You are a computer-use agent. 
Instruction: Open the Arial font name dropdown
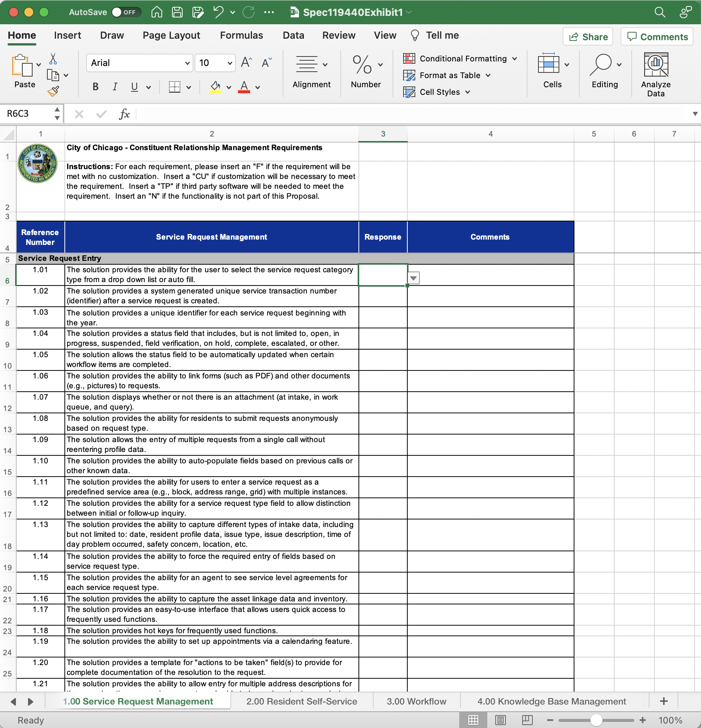point(187,63)
